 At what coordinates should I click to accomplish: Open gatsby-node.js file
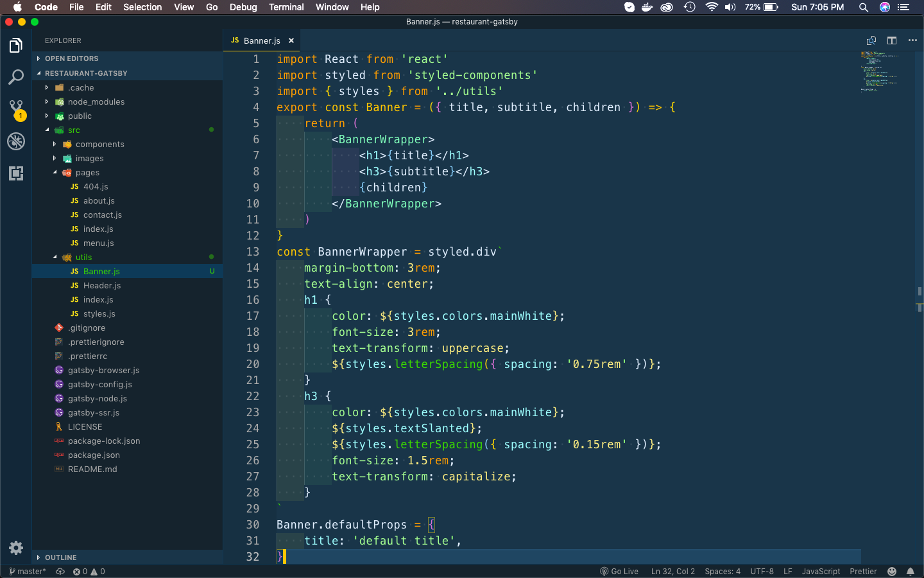point(127,399)
